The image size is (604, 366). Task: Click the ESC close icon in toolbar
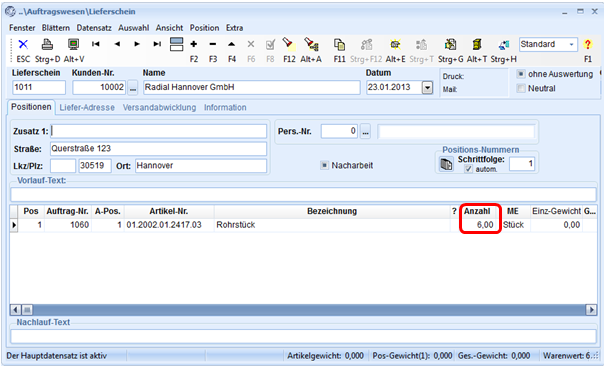(x=23, y=45)
